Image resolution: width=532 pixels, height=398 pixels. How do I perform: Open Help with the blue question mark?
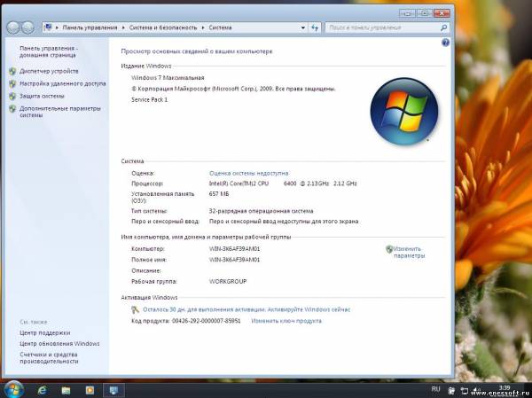coord(445,43)
